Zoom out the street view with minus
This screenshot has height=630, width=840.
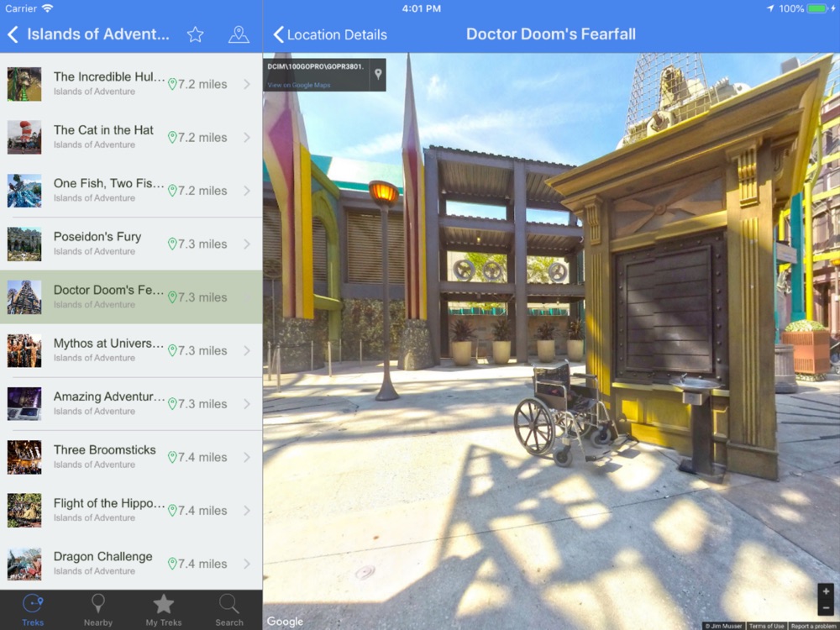(x=826, y=607)
